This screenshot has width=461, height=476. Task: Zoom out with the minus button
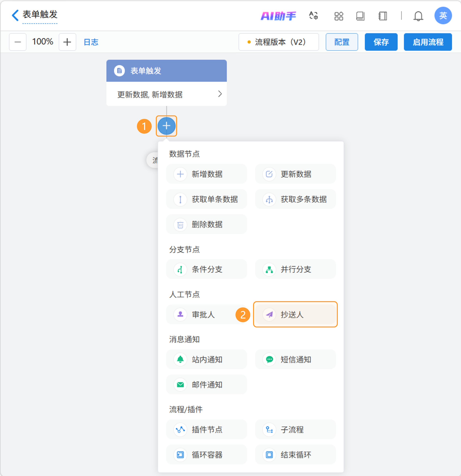coord(18,42)
